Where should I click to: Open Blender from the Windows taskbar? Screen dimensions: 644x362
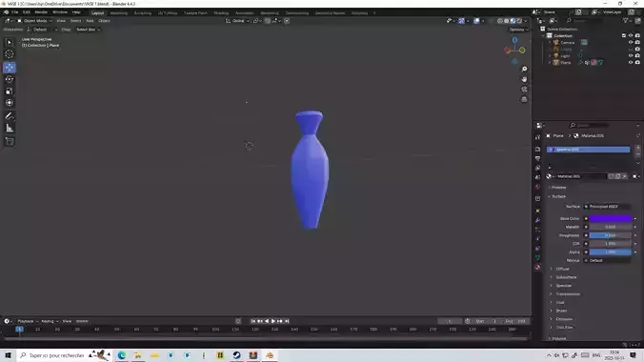270,355
